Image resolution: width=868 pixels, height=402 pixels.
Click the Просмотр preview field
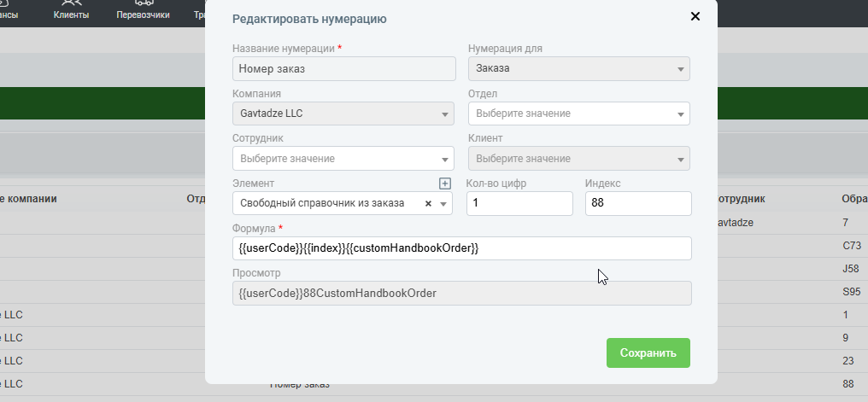[x=461, y=294]
